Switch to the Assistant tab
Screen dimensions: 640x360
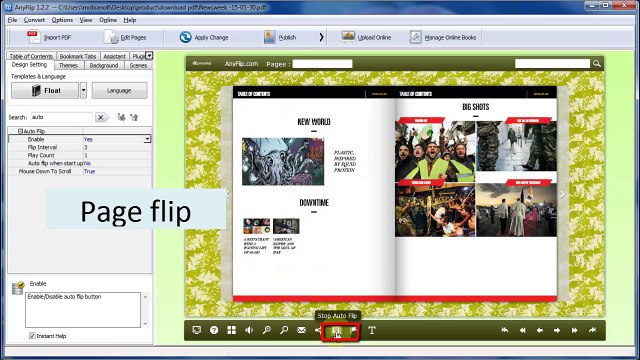pyautogui.click(x=114, y=56)
